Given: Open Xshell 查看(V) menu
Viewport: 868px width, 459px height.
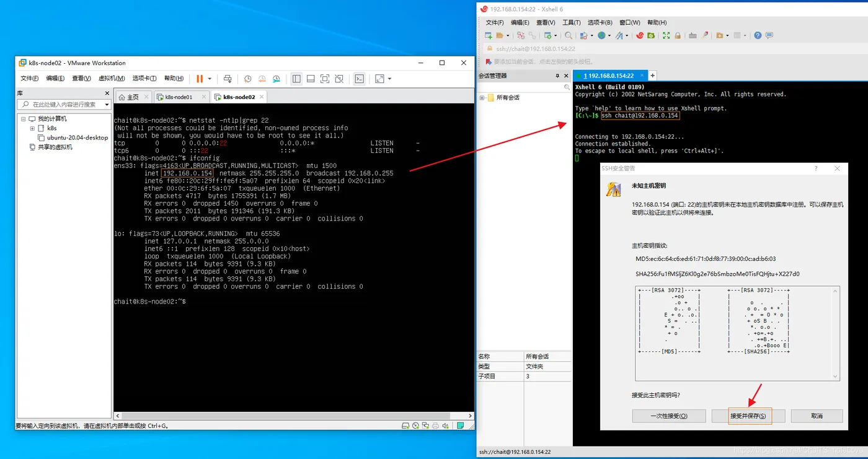Looking at the screenshot, I should point(546,22).
